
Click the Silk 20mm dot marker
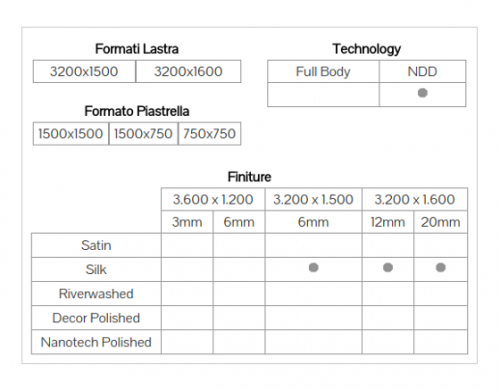pyautogui.click(x=441, y=267)
